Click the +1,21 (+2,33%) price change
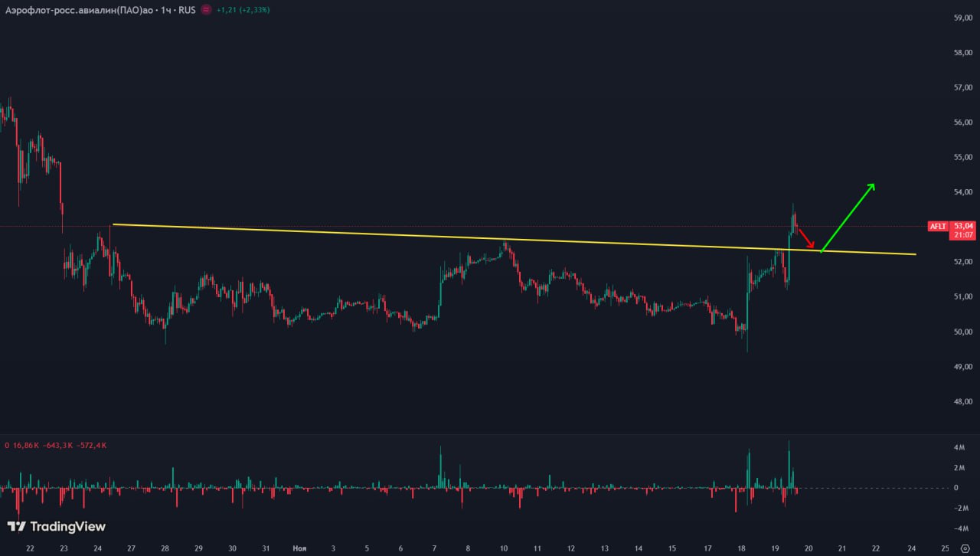Image resolution: width=980 pixels, height=556 pixels. click(x=243, y=10)
